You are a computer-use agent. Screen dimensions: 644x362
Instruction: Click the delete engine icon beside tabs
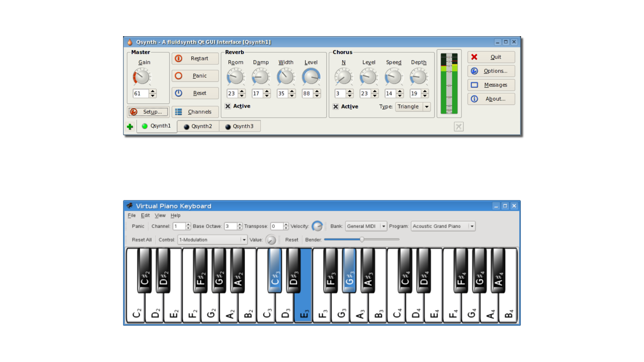coord(459,127)
